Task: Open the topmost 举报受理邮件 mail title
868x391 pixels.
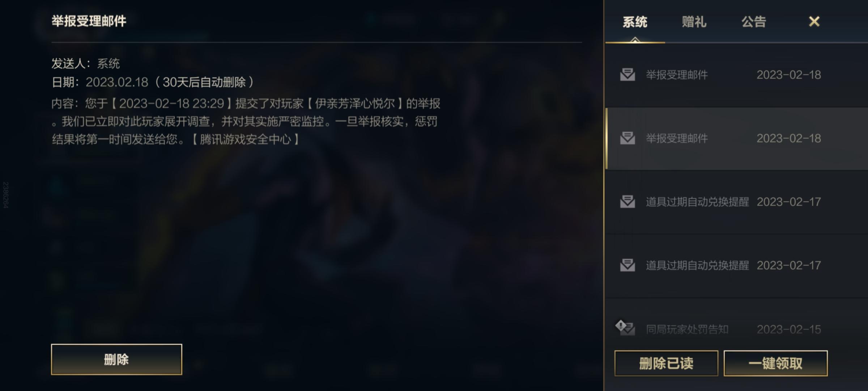Action: click(677, 75)
